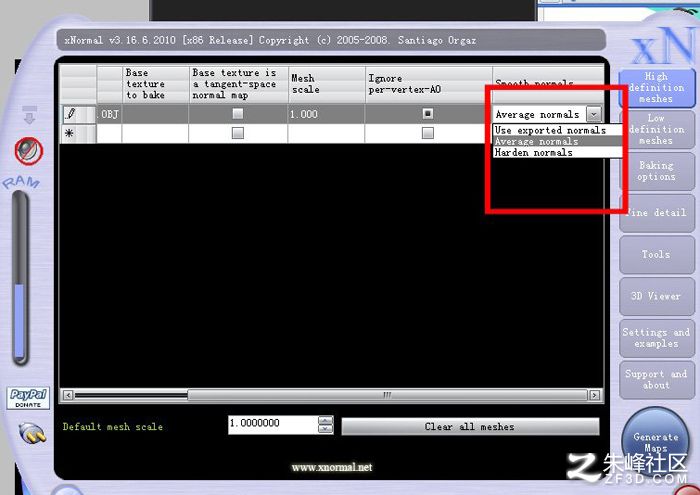Image resolution: width=700 pixels, height=495 pixels.
Task: Click the OBJ cell in first row
Action: 109,114
